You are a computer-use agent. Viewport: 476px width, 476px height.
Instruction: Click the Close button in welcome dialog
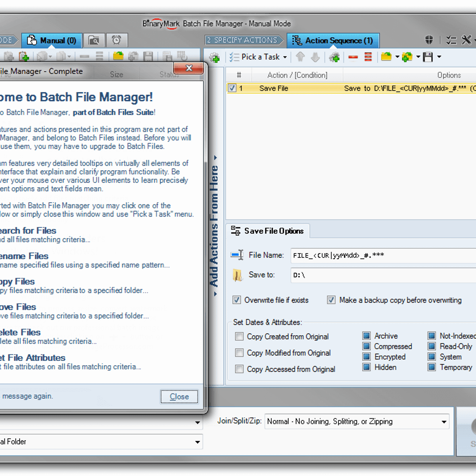pyautogui.click(x=179, y=397)
